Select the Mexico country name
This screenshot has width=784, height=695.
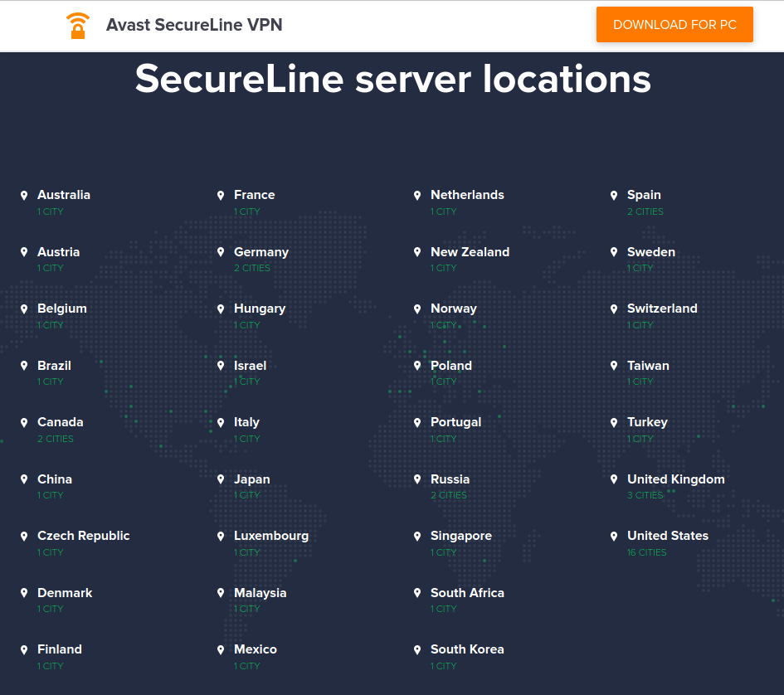tap(255, 649)
